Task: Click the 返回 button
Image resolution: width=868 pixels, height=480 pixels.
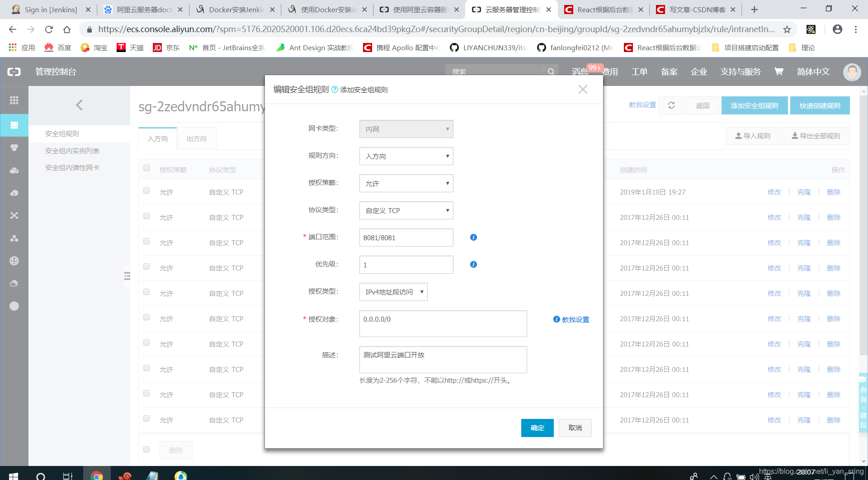Action: [702, 105]
